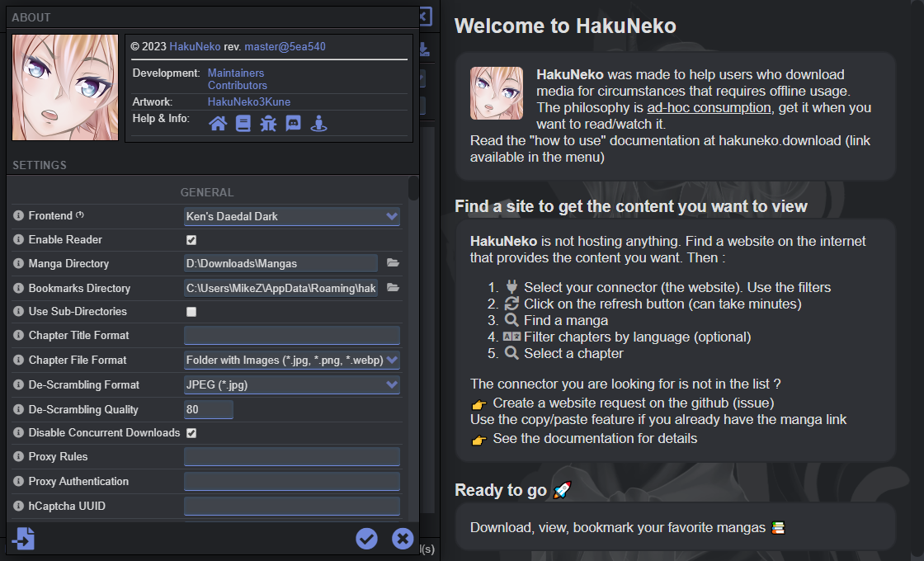Click inside the Proxy Rules field
The image size is (924, 561).
click(292, 456)
